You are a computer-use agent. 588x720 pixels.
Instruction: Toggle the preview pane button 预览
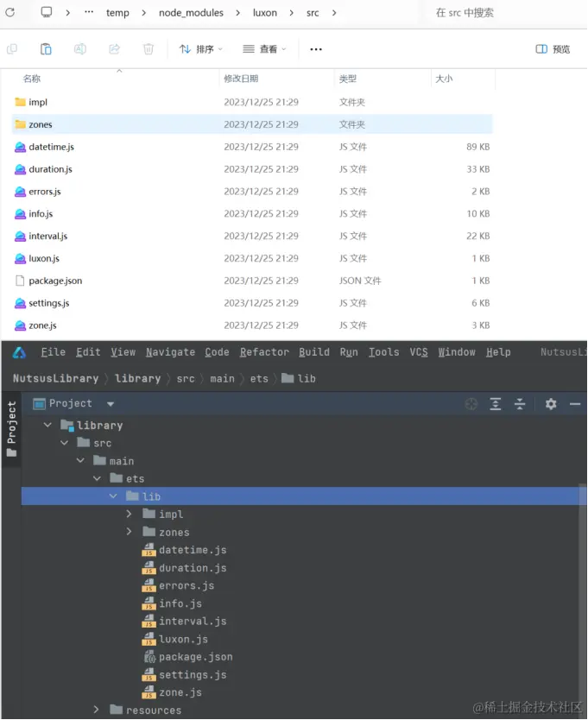click(x=553, y=49)
